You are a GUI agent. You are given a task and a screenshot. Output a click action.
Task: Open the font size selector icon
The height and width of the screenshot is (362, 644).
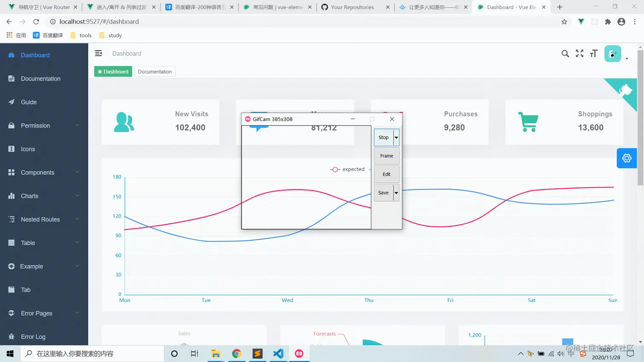594,54
